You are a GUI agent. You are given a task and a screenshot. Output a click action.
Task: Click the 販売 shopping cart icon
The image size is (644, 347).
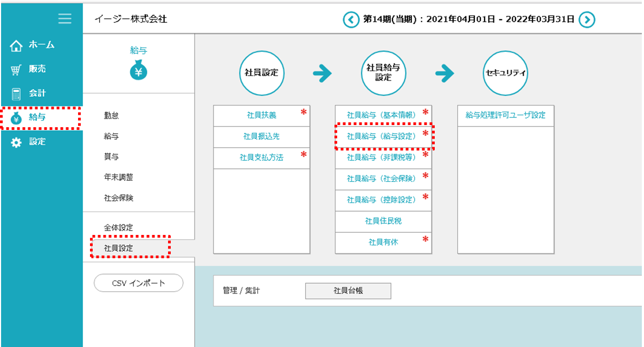click(16, 69)
